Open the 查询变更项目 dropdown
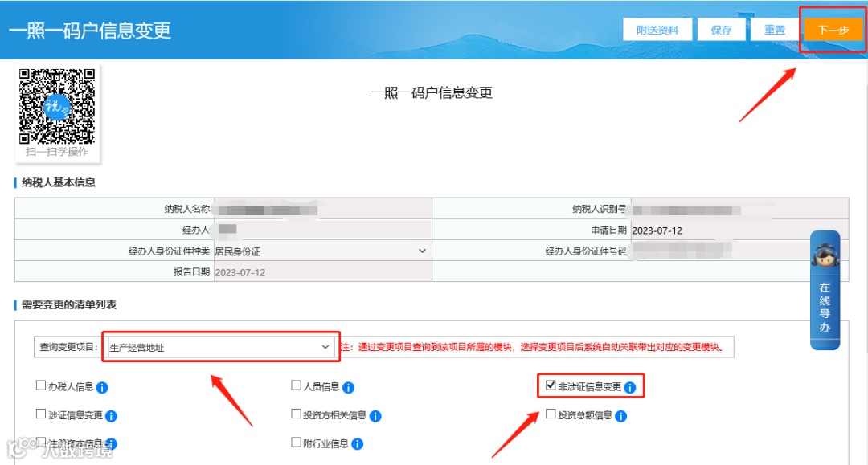This screenshot has width=868, height=465. click(220, 347)
